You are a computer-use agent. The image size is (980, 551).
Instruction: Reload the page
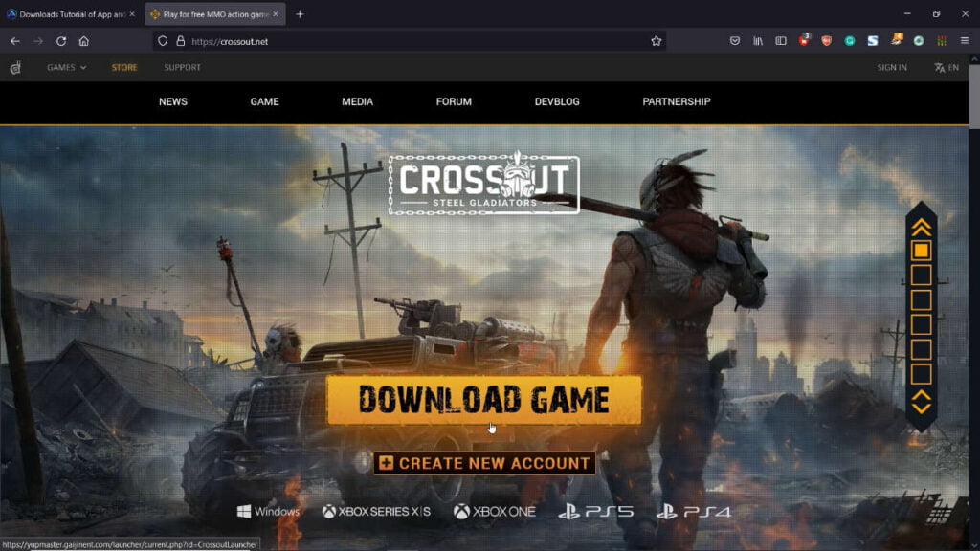coord(61,41)
